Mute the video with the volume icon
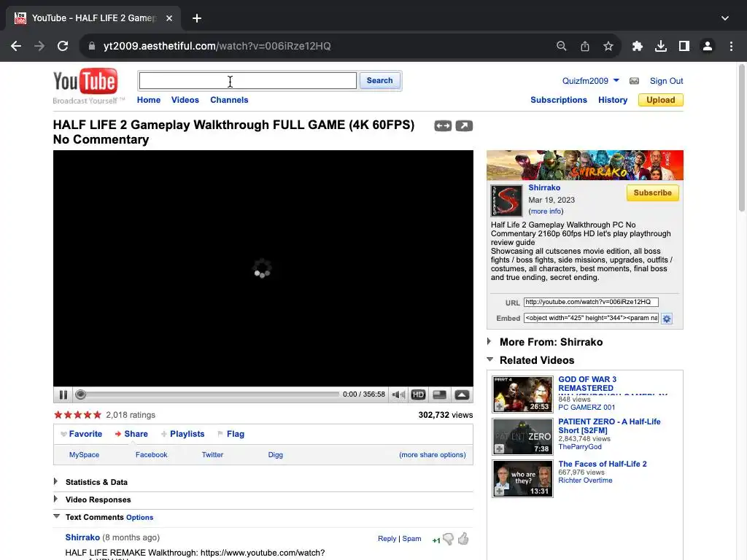This screenshot has width=747, height=560. click(x=398, y=394)
